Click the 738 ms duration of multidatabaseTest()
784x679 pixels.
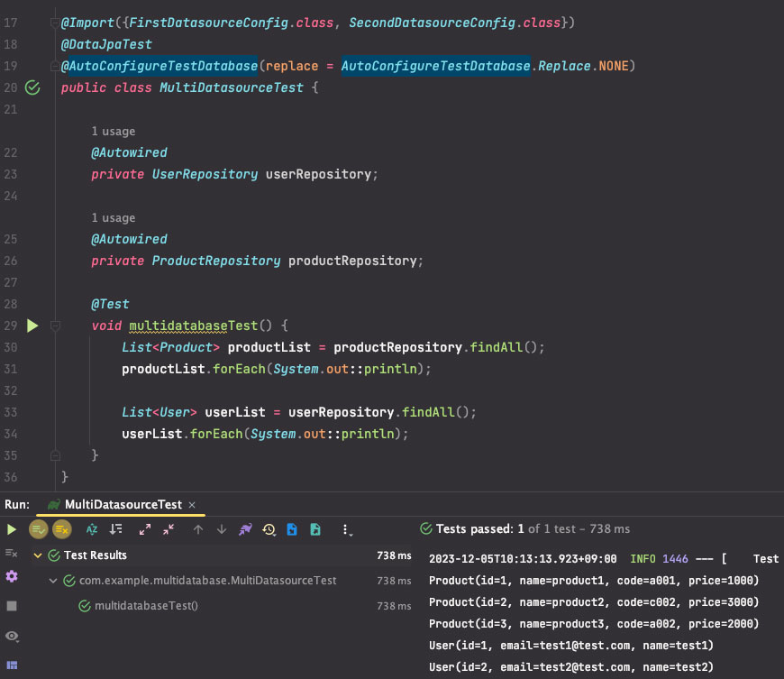(394, 606)
